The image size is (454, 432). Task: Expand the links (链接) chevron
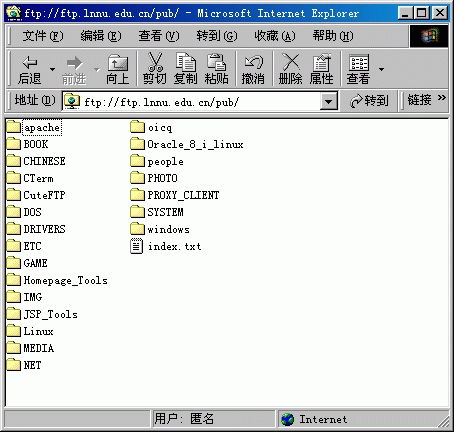tap(442, 98)
